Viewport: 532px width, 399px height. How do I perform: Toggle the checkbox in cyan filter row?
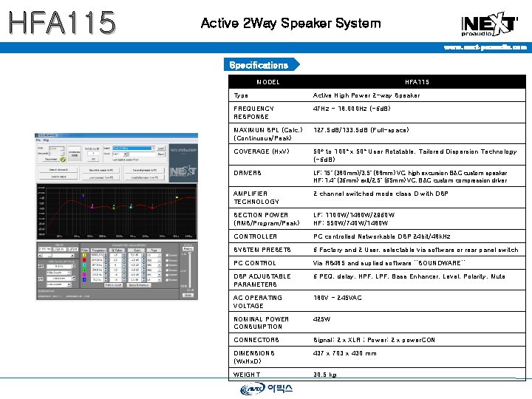click(167, 265)
